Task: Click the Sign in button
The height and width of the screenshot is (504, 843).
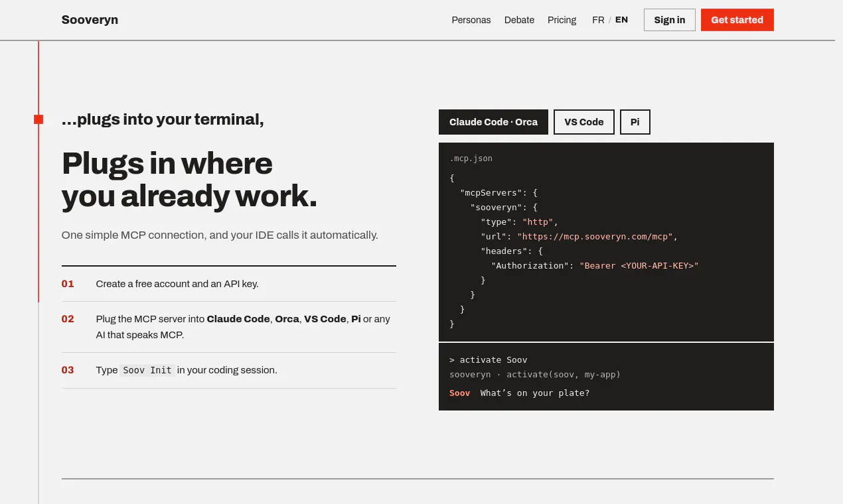Action: tap(670, 20)
